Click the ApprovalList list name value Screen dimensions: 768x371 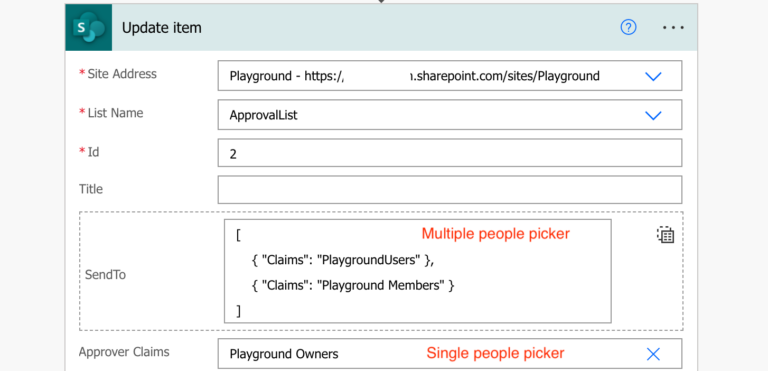tap(264, 116)
